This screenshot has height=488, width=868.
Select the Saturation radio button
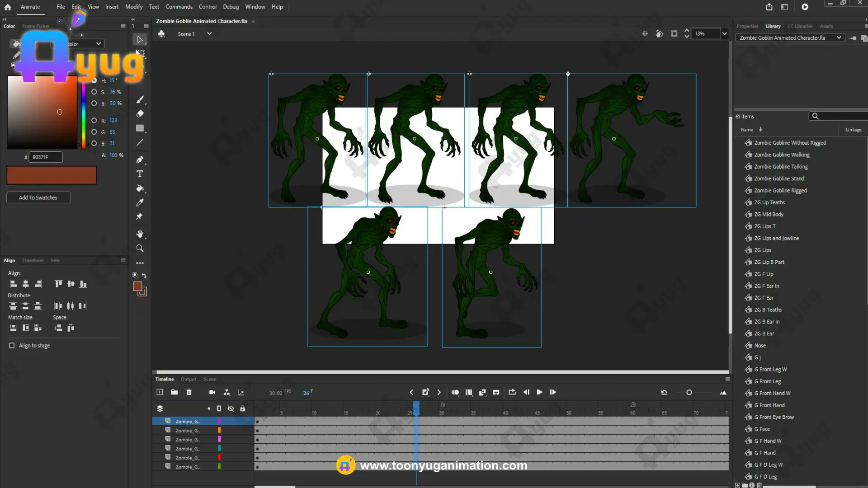(x=94, y=92)
